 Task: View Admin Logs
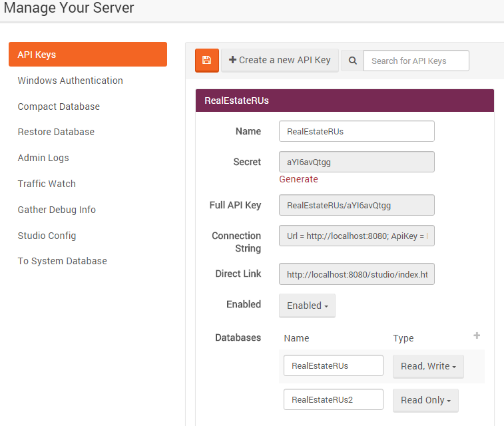[x=43, y=158]
